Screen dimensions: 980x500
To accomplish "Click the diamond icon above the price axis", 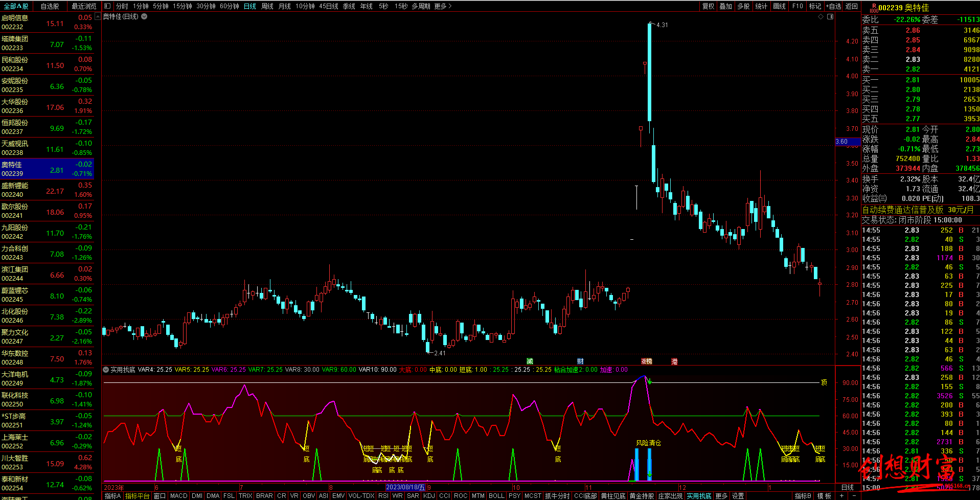I will pyautogui.click(x=821, y=16).
